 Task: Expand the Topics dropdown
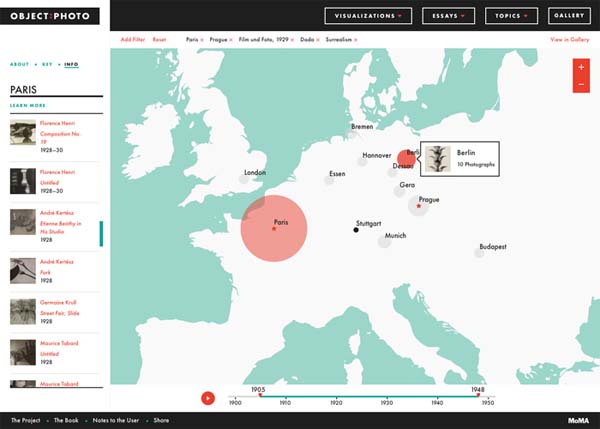coord(511,16)
